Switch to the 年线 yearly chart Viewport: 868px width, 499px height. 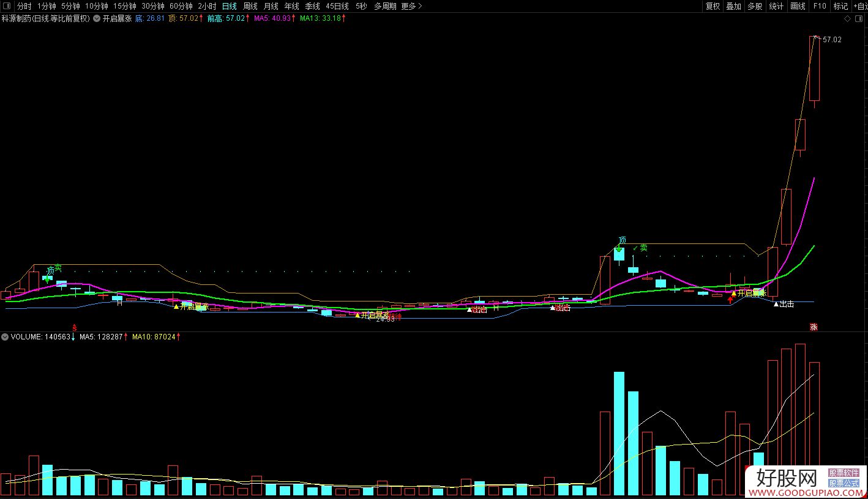292,6
